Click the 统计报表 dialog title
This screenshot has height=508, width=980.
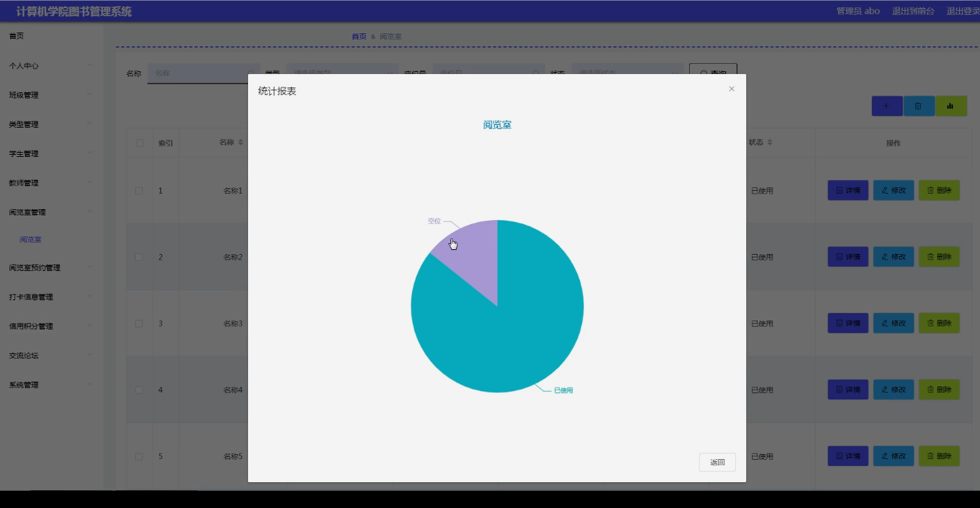coord(277,91)
